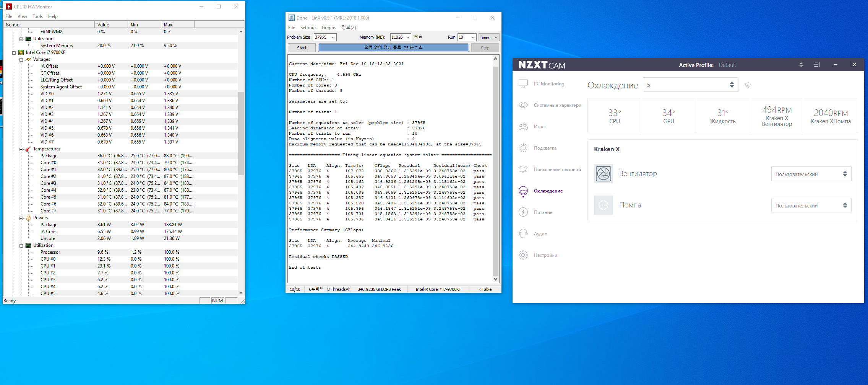Screen dimensions: 868x385
Task: Open the power lightning icon section
Action: 523,212
